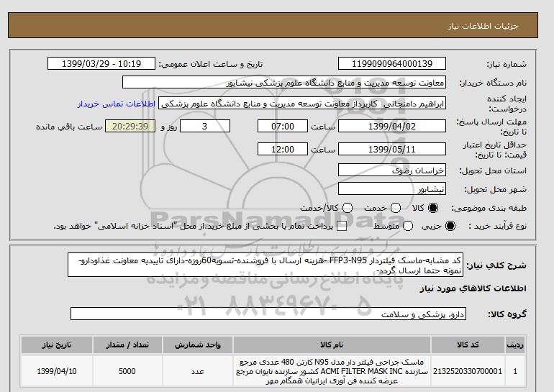Viewport: 554px width, 392px height.
Task: Click the response deadline time 07:00
Action: (x=283, y=126)
